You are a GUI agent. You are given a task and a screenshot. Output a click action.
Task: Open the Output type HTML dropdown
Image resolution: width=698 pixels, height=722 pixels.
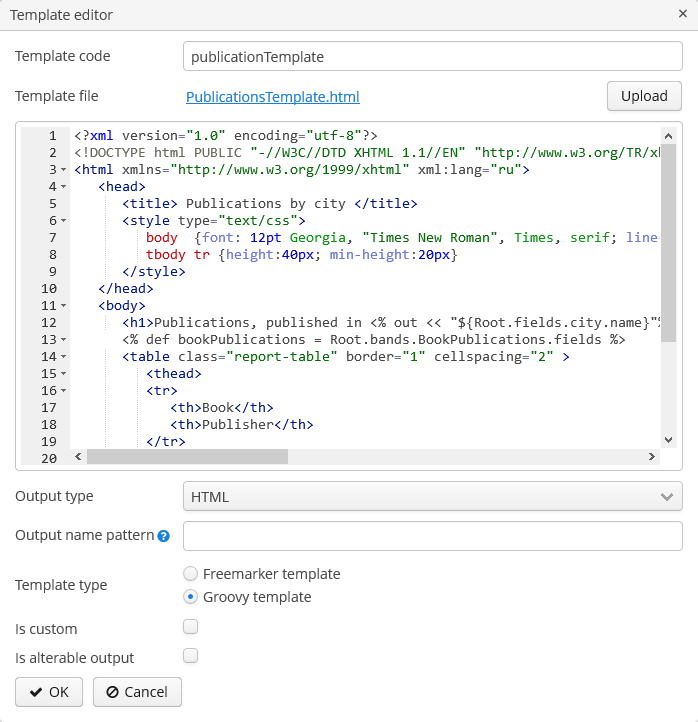(433, 496)
